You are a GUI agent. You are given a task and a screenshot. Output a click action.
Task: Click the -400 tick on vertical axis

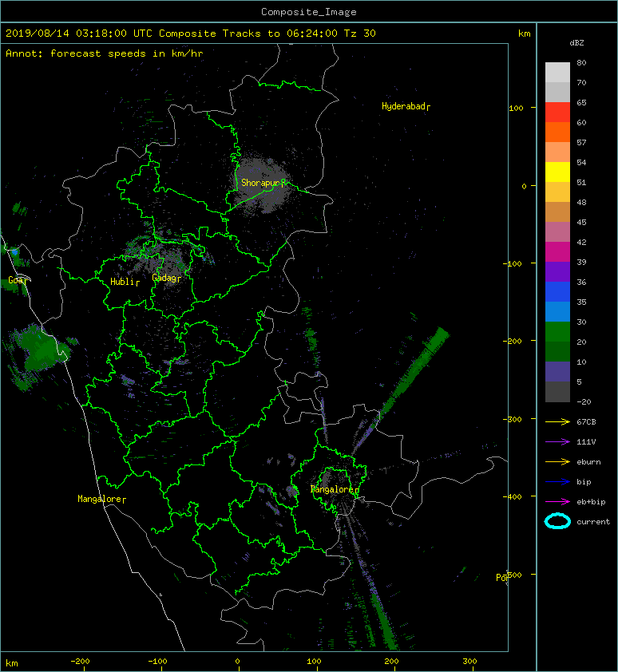pyautogui.click(x=512, y=496)
